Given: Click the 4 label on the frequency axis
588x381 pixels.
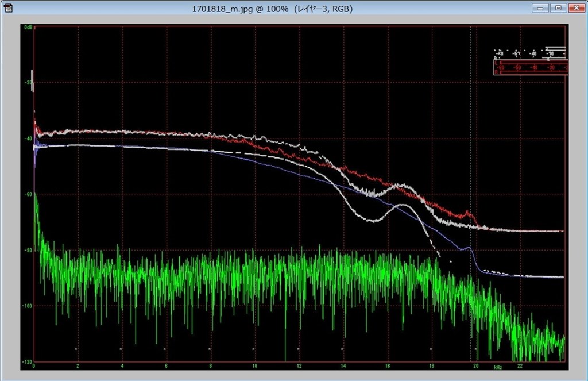Looking at the screenshot, I should tap(122, 366).
